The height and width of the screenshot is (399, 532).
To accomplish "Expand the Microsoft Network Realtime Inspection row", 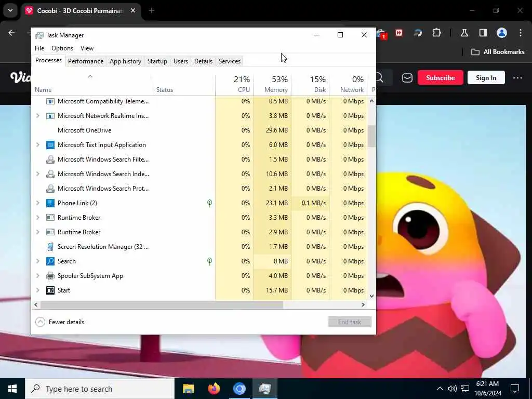I will click(37, 116).
